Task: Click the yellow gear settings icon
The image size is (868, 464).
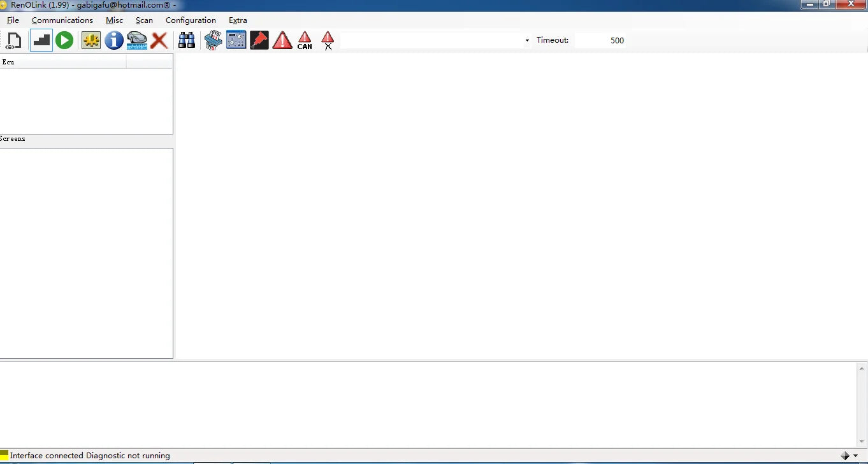Action: [x=91, y=41]
